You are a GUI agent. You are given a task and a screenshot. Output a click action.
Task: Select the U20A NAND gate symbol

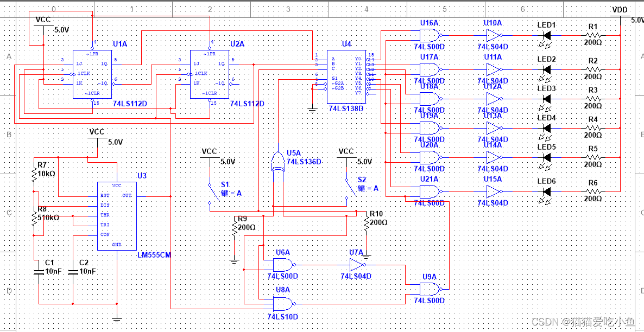[431, 157]
